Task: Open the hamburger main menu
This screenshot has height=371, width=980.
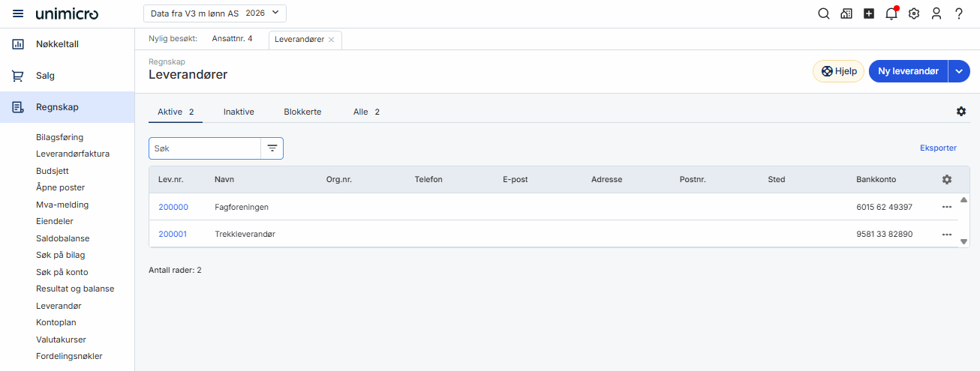Action: click(x=18, y=13)
